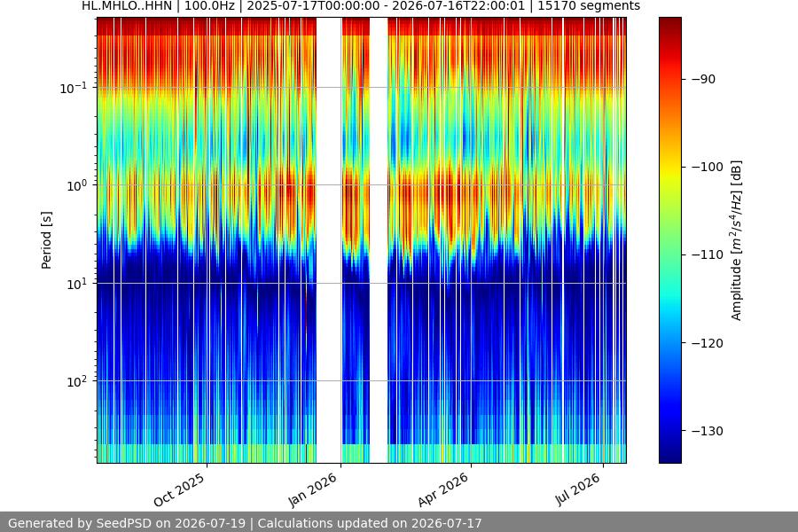Select the 'Jul 2026' x-axis tick label
The height and width of the screenshot is (532, 798).
point(577,489)
